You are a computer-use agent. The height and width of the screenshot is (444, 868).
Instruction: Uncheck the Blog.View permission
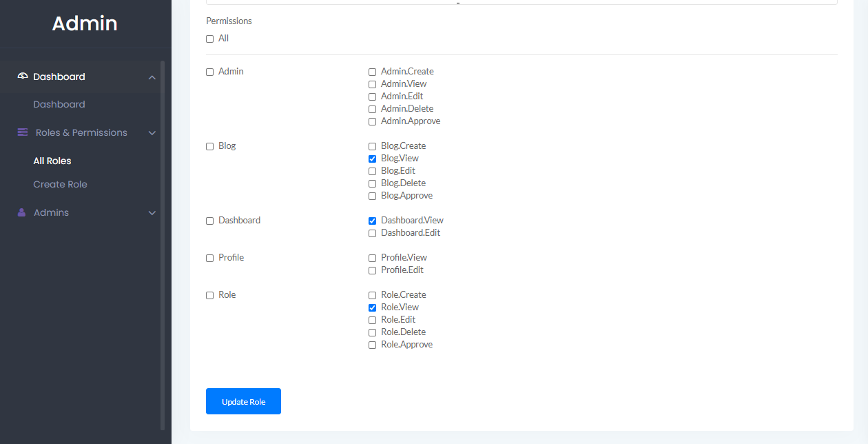click(x=373, y=159)
